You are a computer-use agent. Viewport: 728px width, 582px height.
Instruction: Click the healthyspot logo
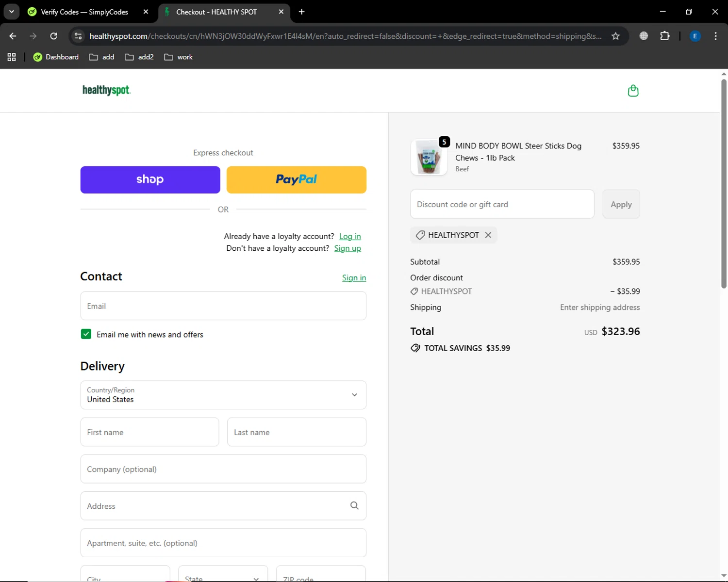pyautogui.click(x=106, y=90)
